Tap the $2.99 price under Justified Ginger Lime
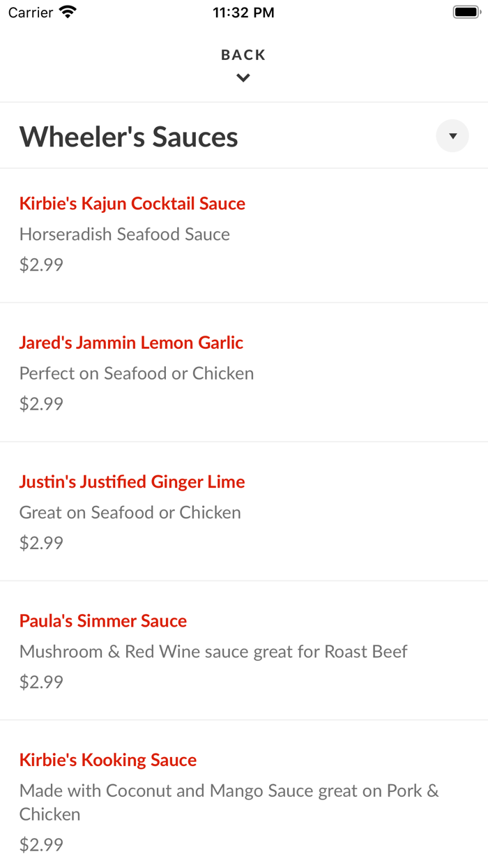This screenshot has height=868, width=488. tap(41, 543)
